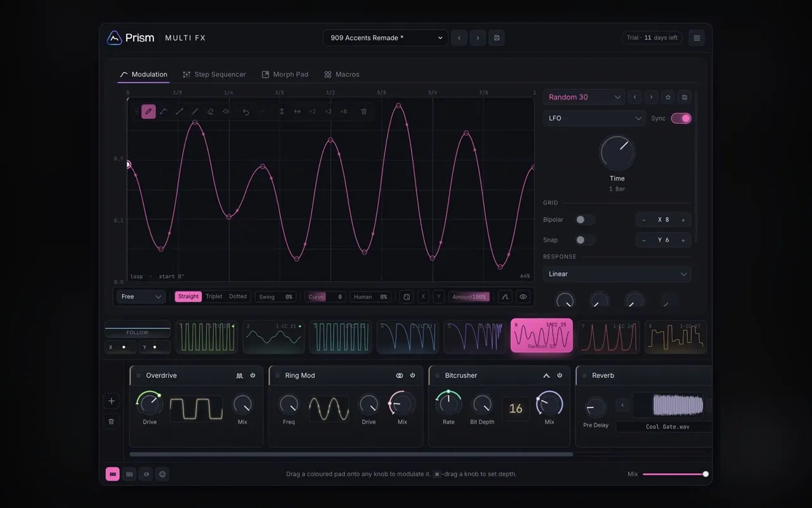Switch to the Step Sequencer tab
The width and height of the screenshot is (812, 508).
point(214,74)
